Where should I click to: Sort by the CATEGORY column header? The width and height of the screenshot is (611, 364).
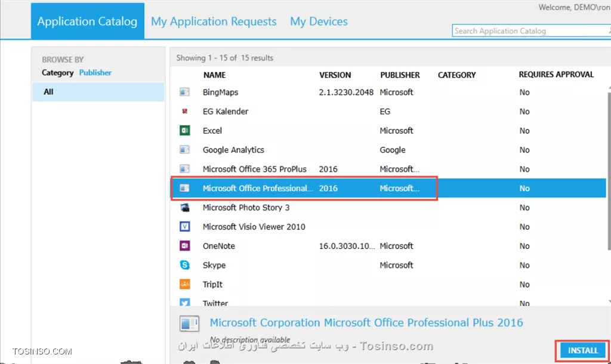tap(456, 75)
